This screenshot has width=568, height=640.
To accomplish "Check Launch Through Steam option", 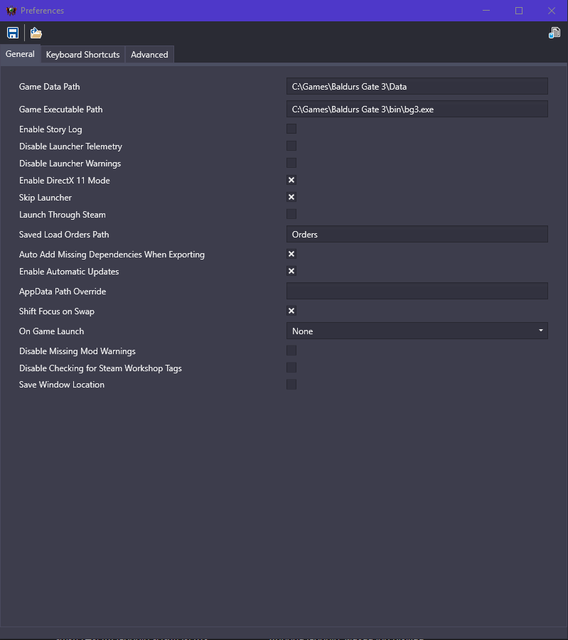I will tap(291, 214).
